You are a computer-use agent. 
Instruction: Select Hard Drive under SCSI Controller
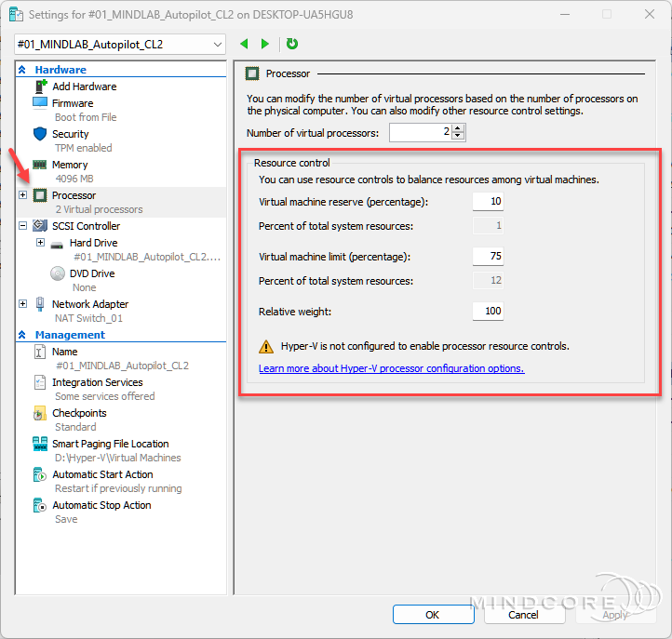[x=93, y=243]
